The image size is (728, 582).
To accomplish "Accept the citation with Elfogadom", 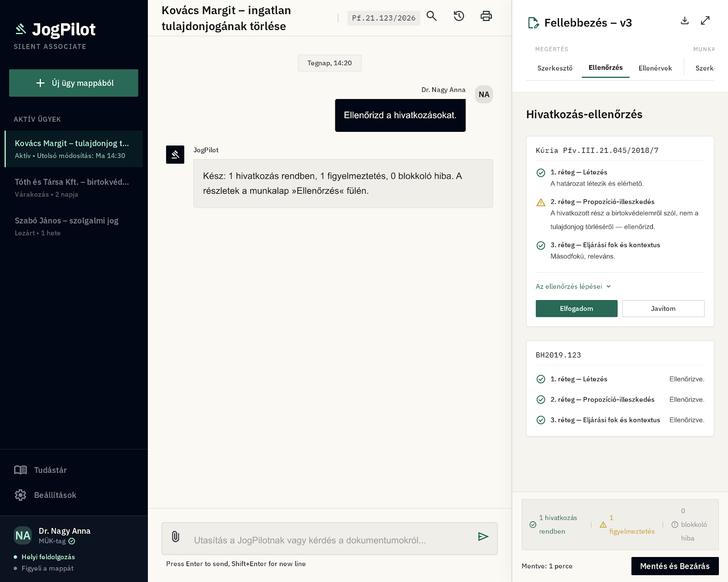I will [576, 309].
